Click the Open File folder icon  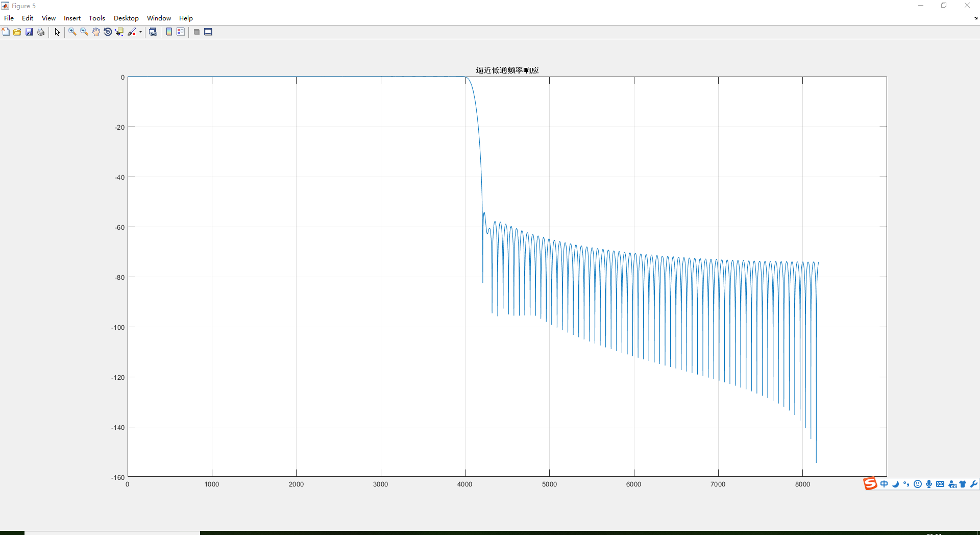click(17, 32)
